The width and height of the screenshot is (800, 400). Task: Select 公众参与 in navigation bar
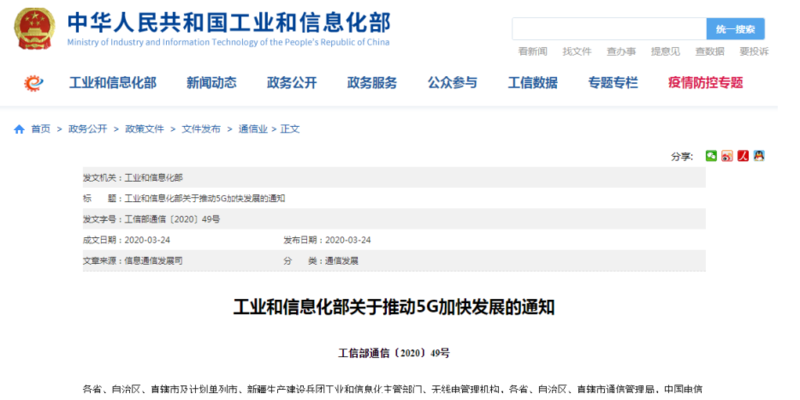click(452, 83)
